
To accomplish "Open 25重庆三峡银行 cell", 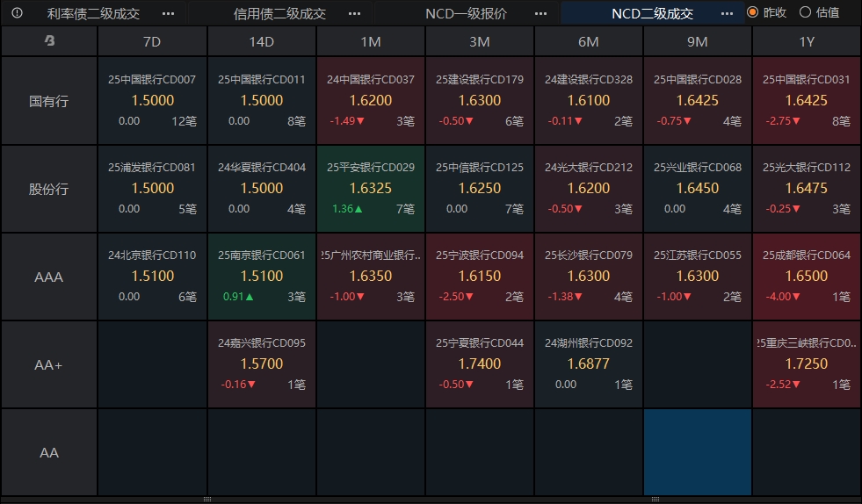I will click(x=807, y=364).
